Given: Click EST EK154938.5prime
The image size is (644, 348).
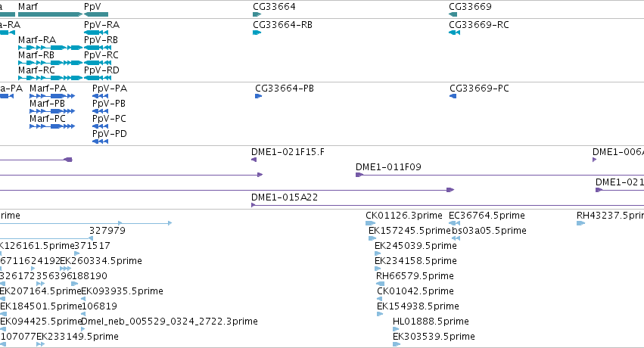Looking at the screenshot, I should 380,315.
